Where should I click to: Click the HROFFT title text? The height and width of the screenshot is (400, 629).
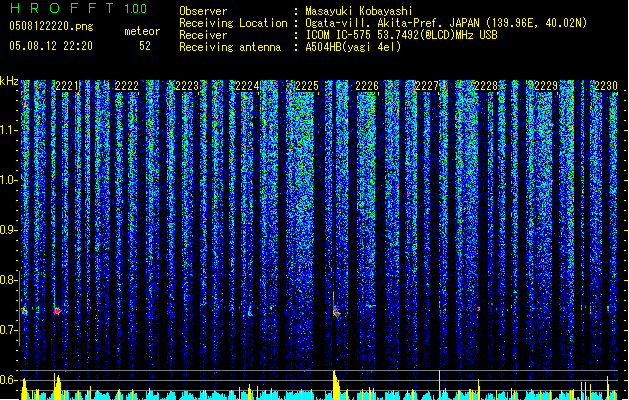(62, 8)
